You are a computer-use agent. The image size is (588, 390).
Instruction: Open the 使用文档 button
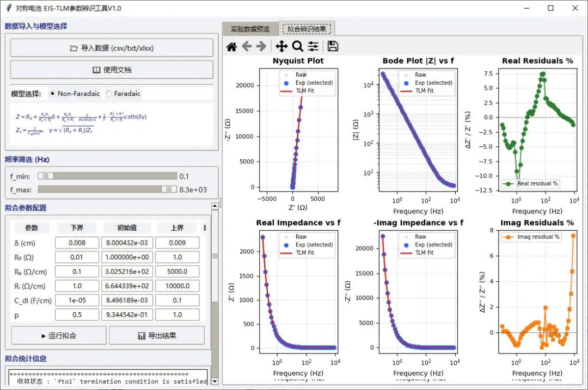pyautogui.click(x=112, y=70)
